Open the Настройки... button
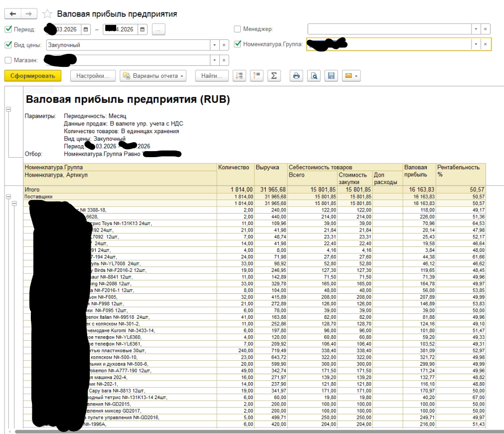The height and width of the screenshot is (434, 504). [x=93, y=76]
